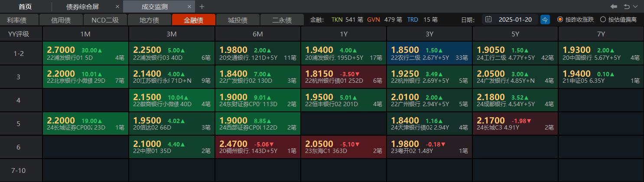
Task: Click the 20稠州银行 cell at 2.4700
Action: click(x=257, y=147)
